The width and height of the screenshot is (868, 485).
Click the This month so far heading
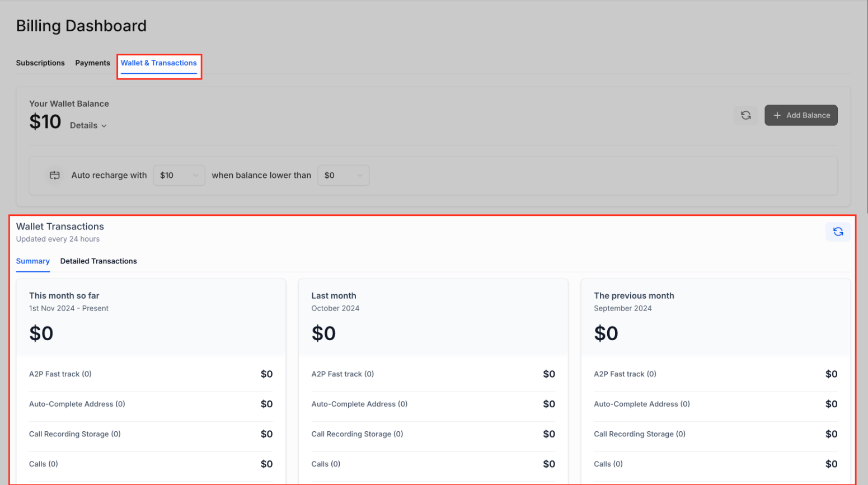pos(64,295)
